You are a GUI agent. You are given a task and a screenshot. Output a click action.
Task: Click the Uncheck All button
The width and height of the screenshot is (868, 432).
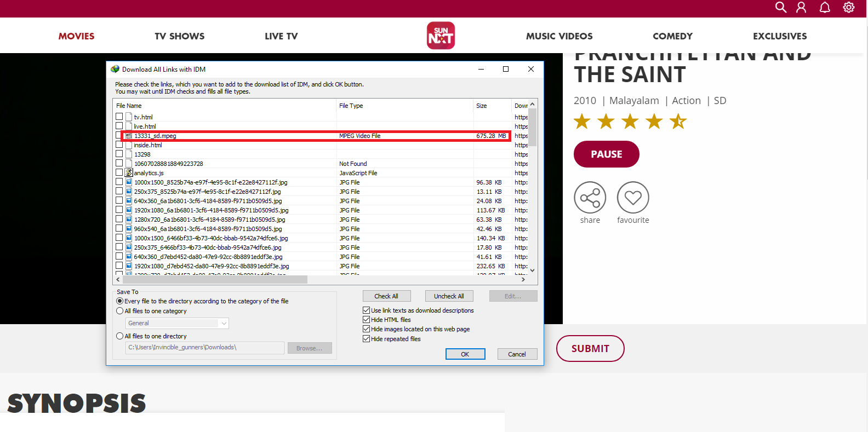(x=449, y=296)
